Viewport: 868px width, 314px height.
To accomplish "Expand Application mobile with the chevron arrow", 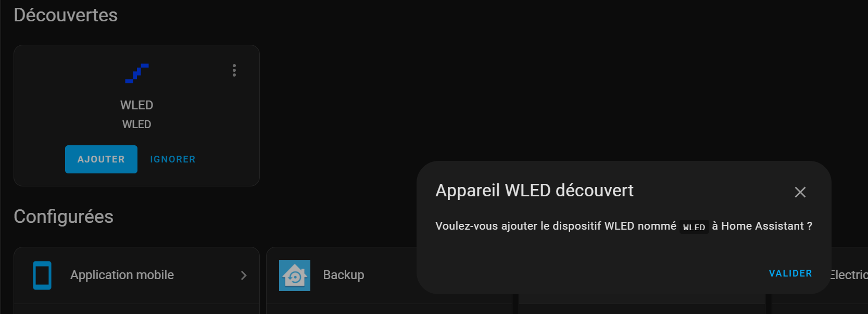I will (x=244, y=275).
